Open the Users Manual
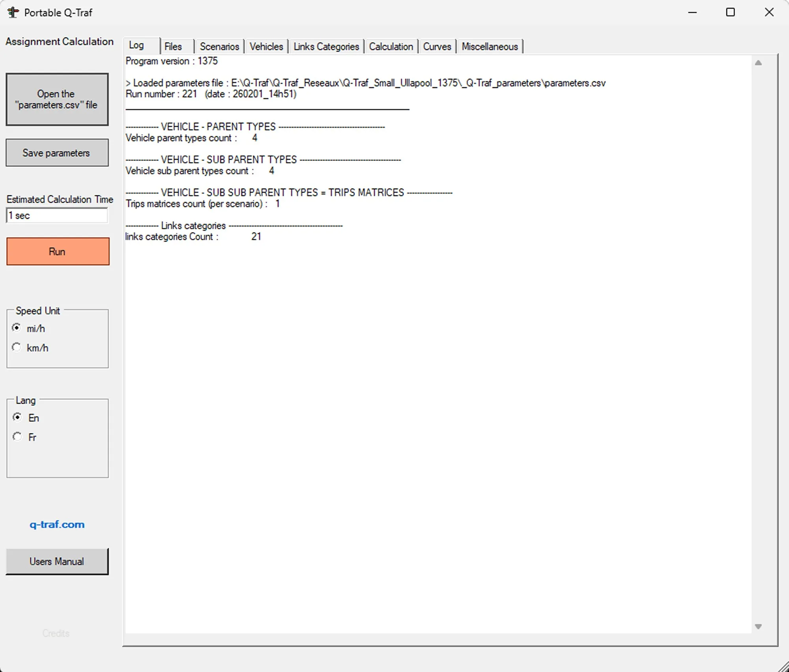The image size is (789, 672). [x=57, y=561]
